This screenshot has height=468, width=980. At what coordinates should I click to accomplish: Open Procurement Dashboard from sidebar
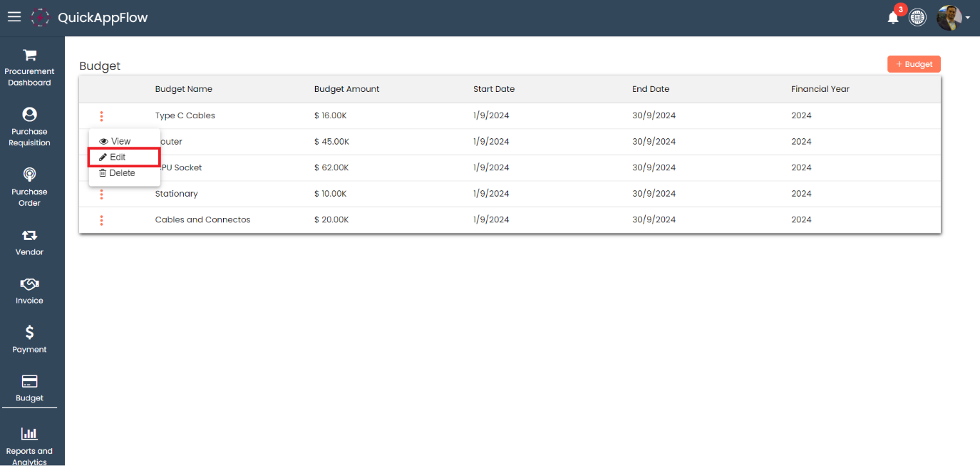(x=29, y=67)
